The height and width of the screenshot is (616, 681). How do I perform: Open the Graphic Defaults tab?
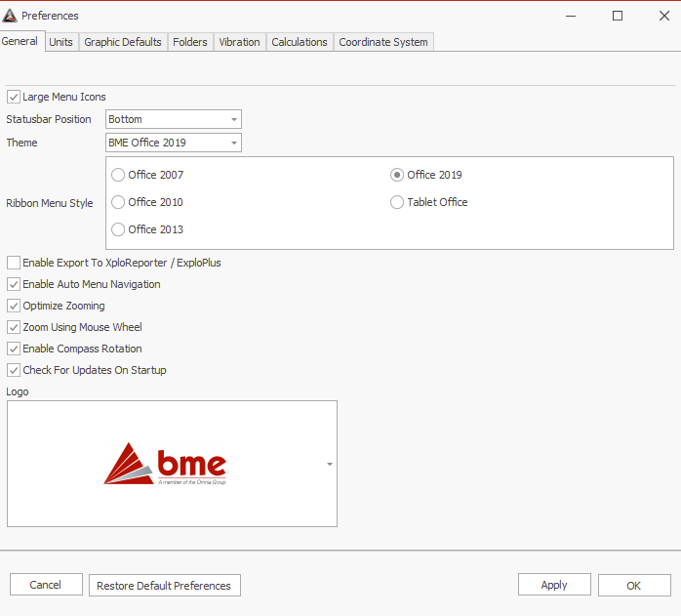click(x=123, y=42)
